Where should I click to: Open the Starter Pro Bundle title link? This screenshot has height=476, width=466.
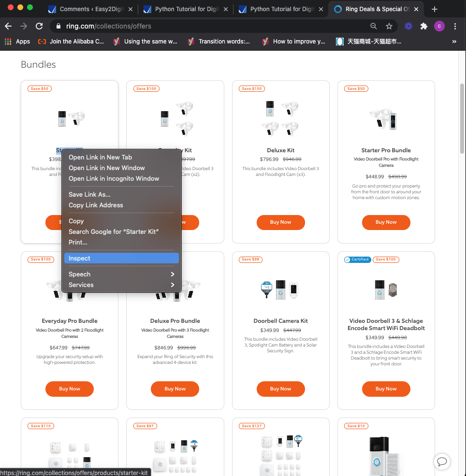click(x=386, y=150)
